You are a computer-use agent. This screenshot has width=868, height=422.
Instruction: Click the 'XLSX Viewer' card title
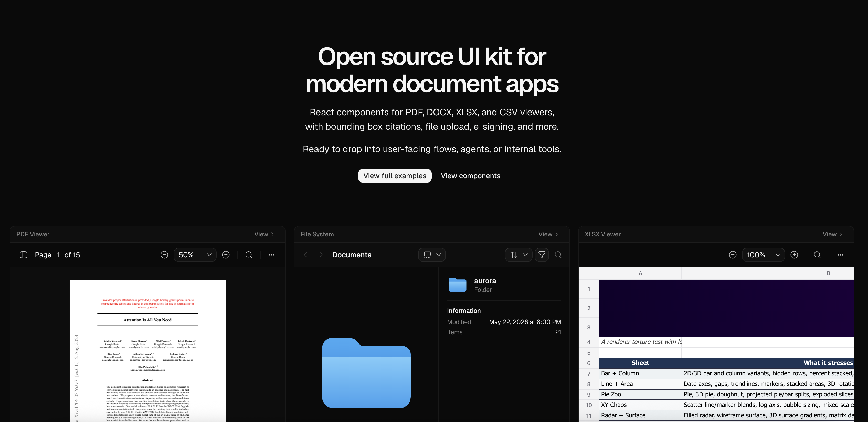602,234
